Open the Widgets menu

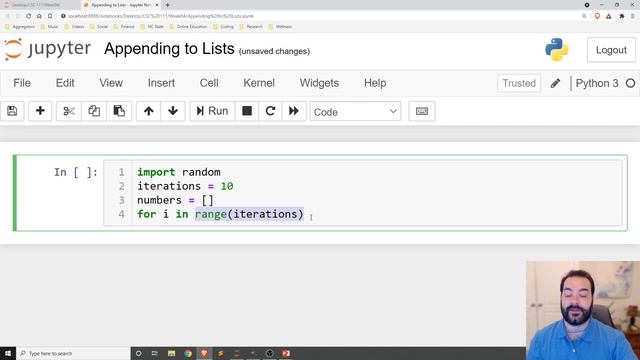point(319,83)
